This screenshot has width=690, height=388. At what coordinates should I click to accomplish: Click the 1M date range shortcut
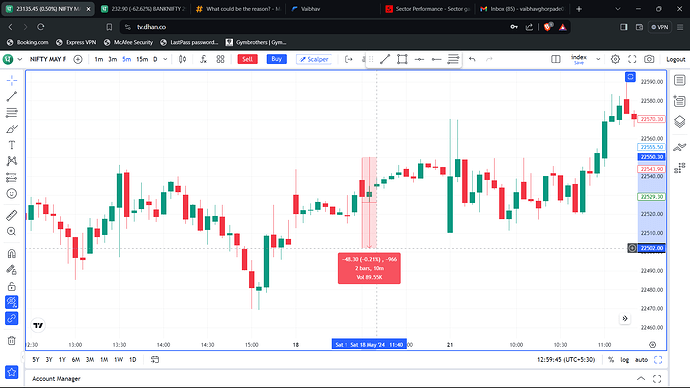[x=104, y=360]
